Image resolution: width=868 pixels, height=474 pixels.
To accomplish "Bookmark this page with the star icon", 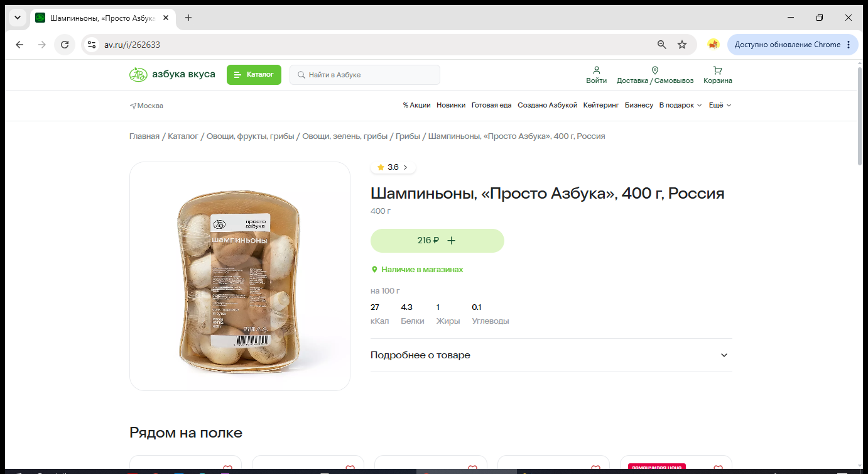I will pos(682,45).
